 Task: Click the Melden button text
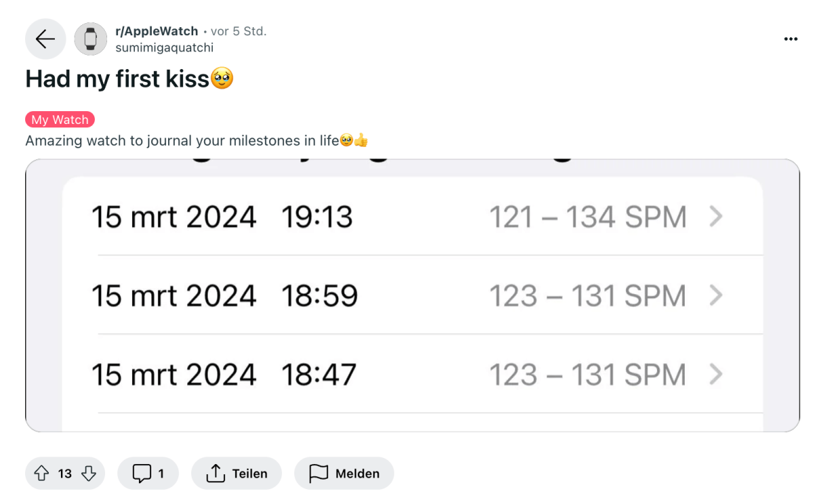tap(357, 474)
